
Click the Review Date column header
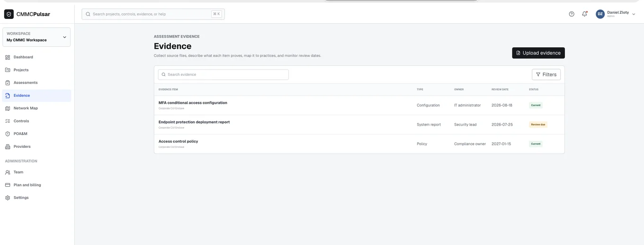point(500,90)
